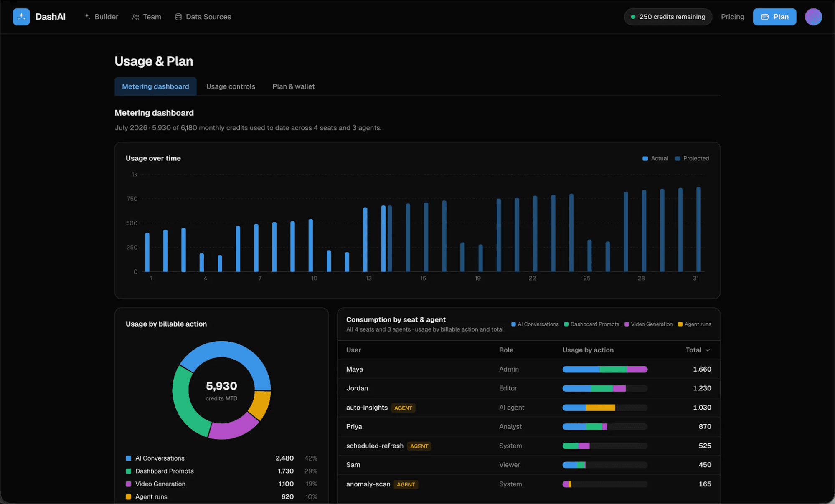This screenshot has width=835, height=504.
Task: Sort table by the Total column chevron
Action: pyautogui.click(x=708, y=350)
